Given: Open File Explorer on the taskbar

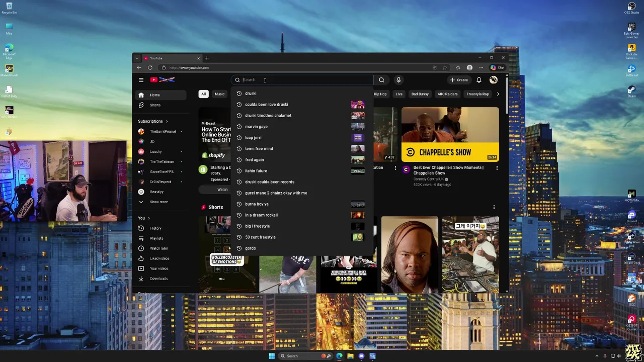Looking at the screenshot, I should click(350, 356).
